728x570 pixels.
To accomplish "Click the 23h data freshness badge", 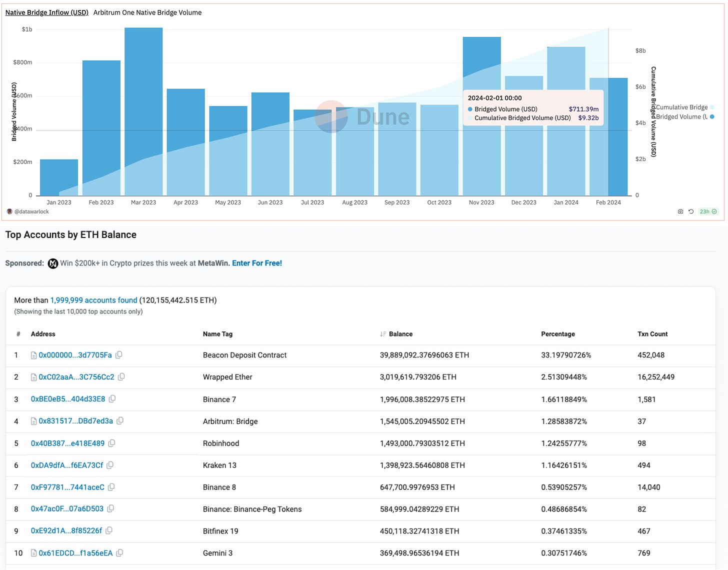I will pos(708,211).
